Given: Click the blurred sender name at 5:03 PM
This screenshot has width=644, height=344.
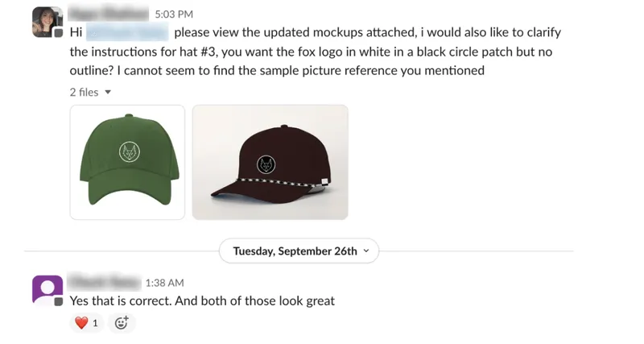Looking at the screenshot, I should (x=109, y=14).
